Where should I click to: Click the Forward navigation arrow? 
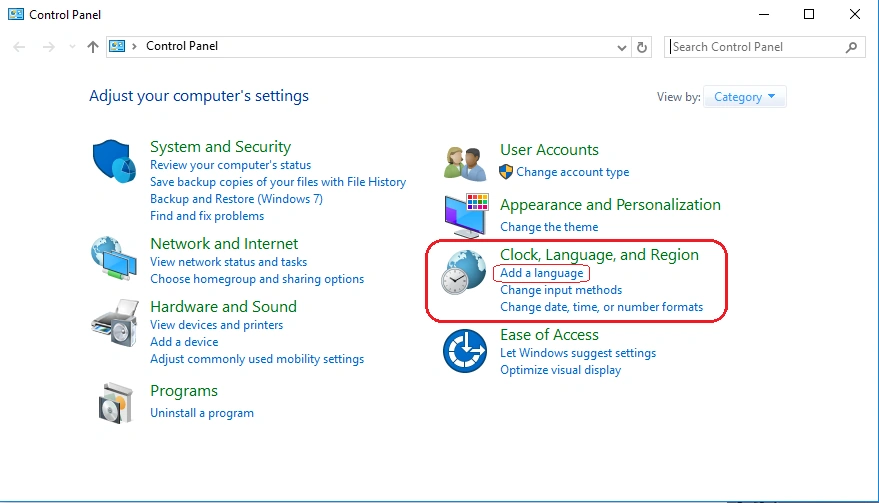[x=49, y=47]
